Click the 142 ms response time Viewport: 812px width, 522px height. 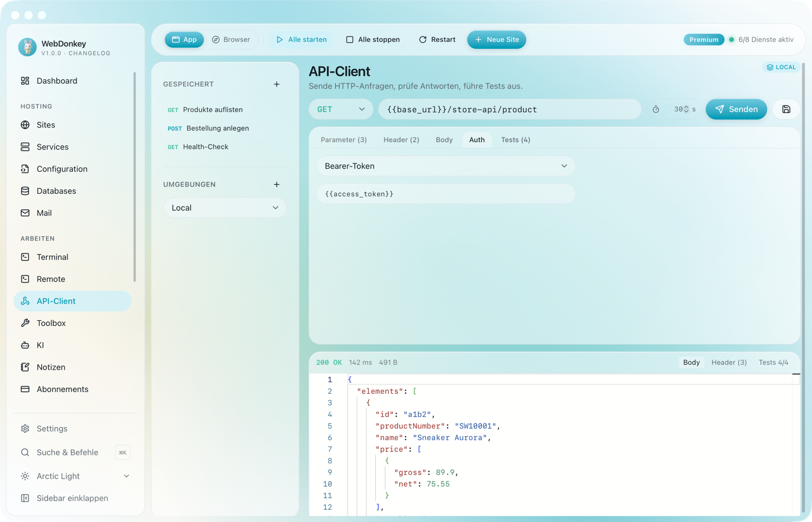pos(360,362)
